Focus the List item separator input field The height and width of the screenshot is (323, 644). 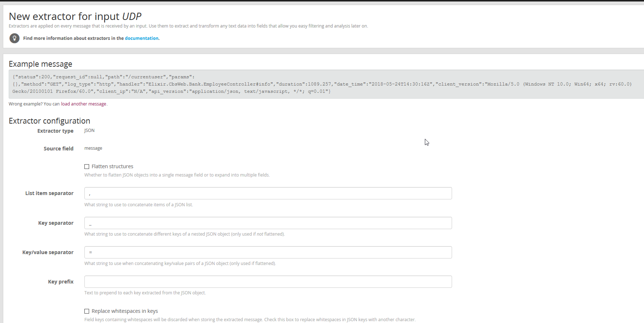(268, 193)
